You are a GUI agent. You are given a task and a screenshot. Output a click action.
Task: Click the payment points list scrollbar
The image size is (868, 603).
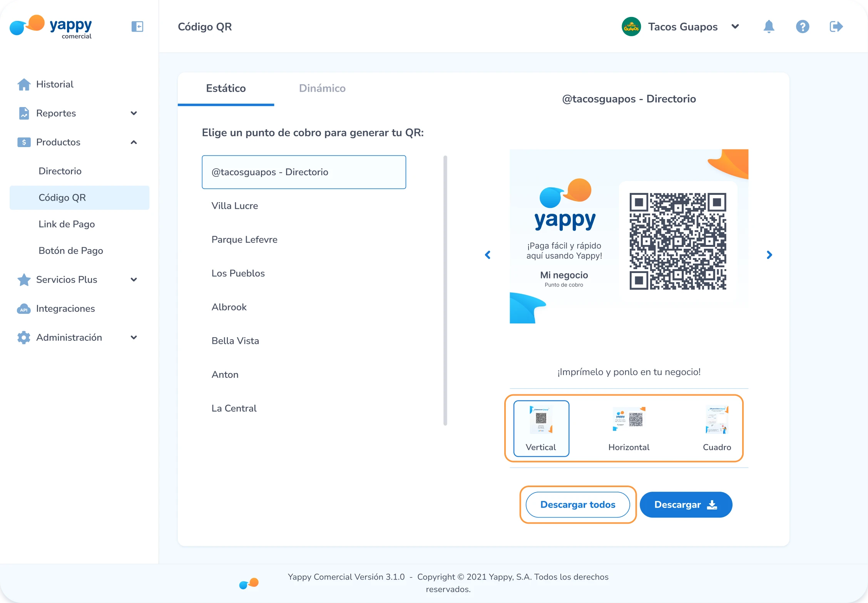pyautogui.click(x=445, y=290)
